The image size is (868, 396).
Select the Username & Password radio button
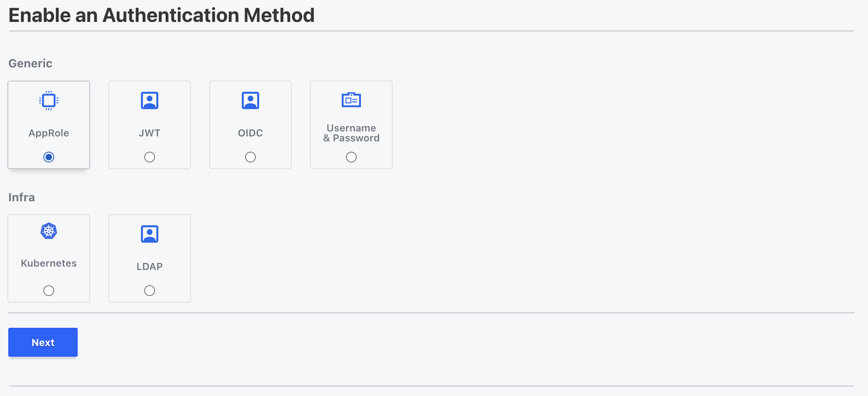click(351, 157)
